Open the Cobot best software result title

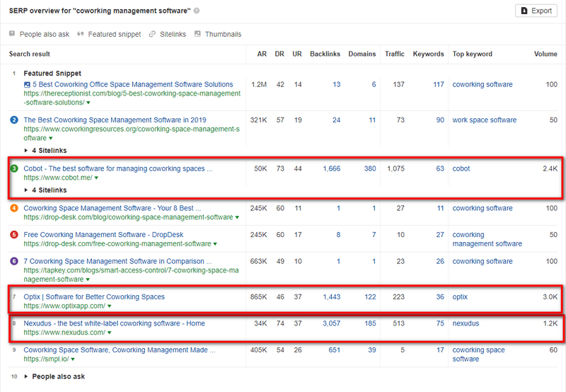[118, 168]
